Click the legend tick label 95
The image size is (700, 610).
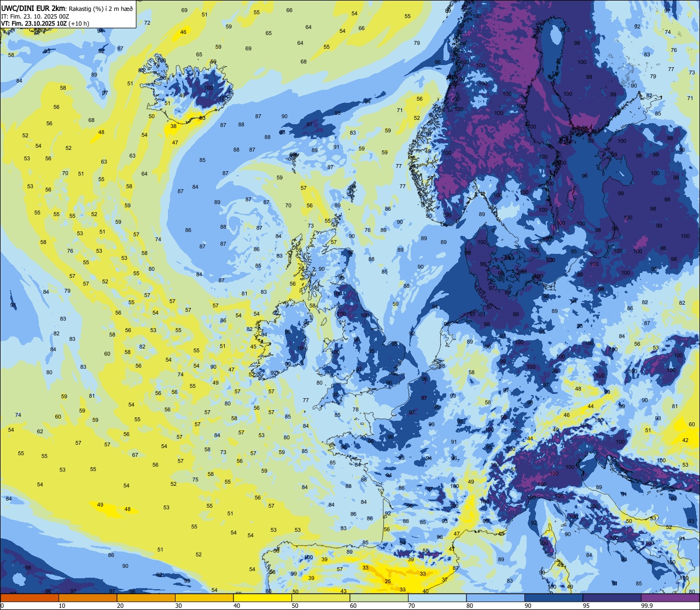(x=586, y=606)
